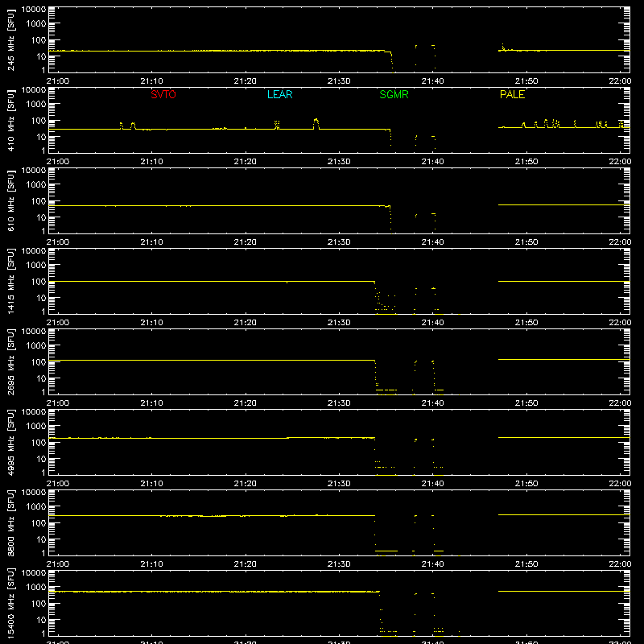Click 21:30 time label under 245 MHz plot
This screenshot has height=644, width=644.
click(339, 81)
